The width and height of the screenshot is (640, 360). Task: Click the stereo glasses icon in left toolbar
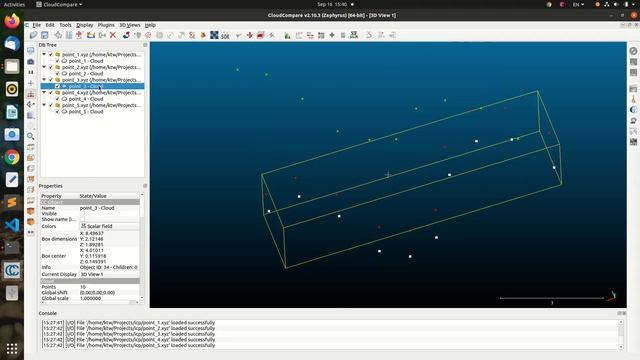[31, 232]
